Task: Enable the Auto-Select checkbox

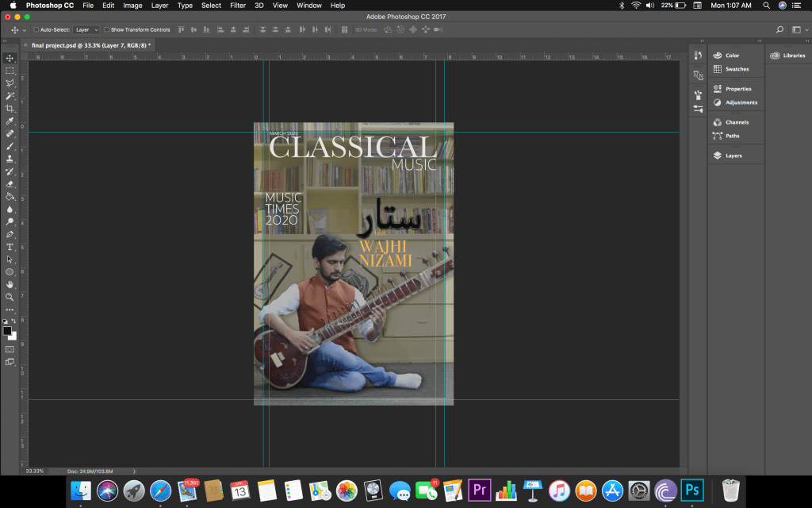Action: pos(36,30)
